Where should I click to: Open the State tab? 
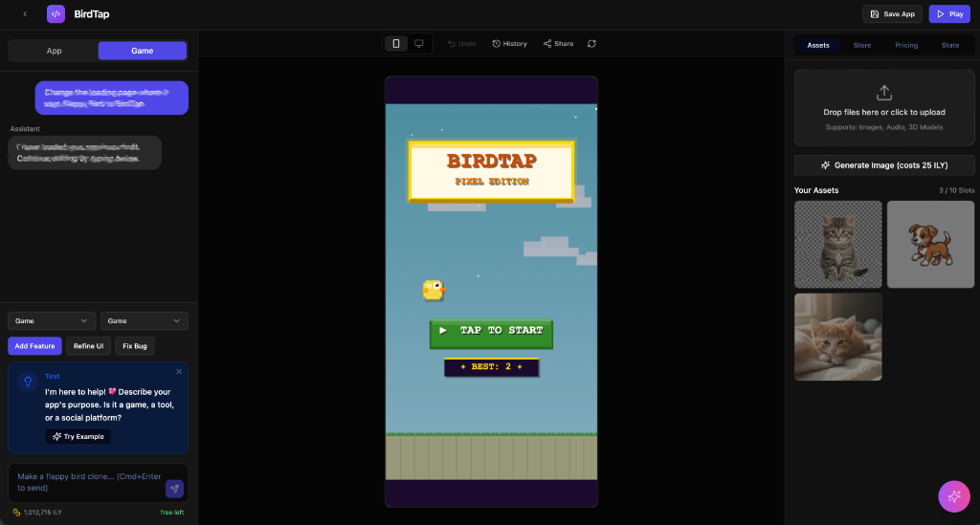tap(950, 45)
